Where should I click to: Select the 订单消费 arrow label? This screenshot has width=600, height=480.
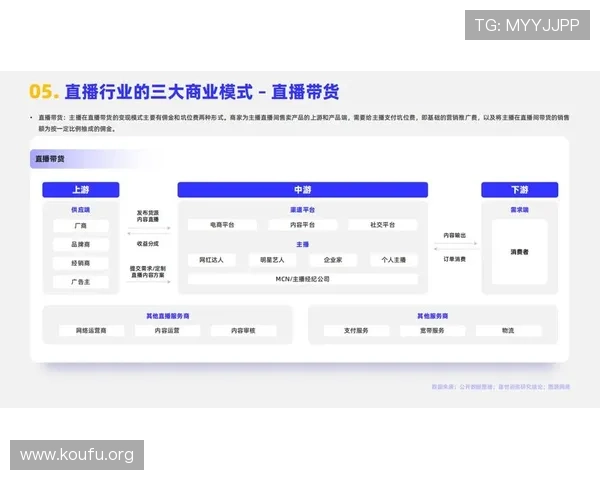(x=455, y=259)
